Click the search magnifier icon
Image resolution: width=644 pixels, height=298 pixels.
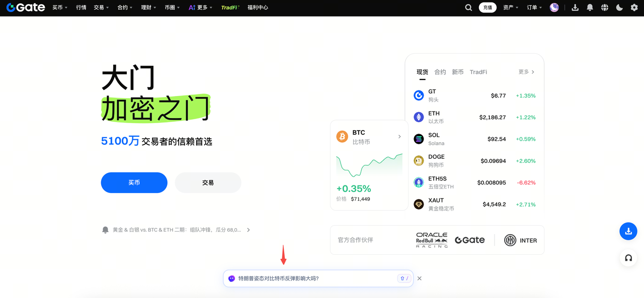(468, 8)
